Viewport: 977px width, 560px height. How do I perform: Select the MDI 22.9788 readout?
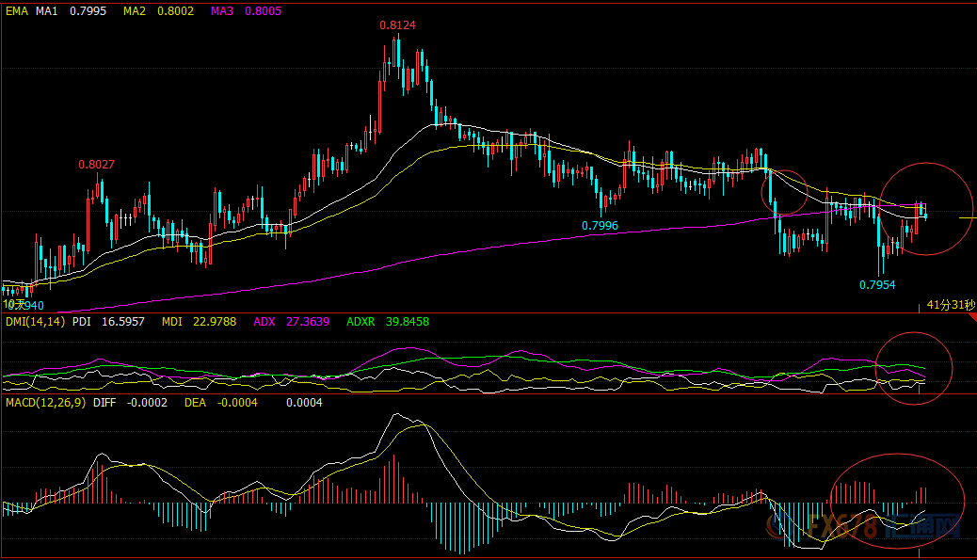point(199,322)
